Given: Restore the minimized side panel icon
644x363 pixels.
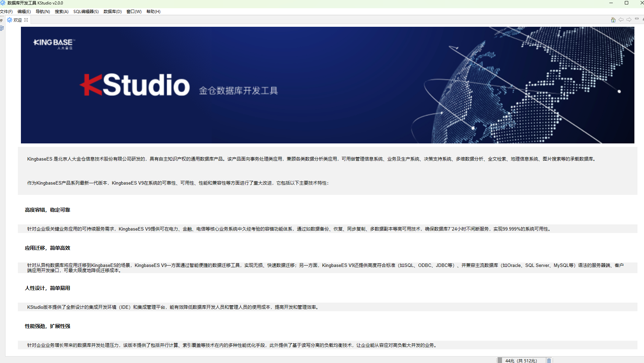Looking at the screenshot, I should 2,21.
